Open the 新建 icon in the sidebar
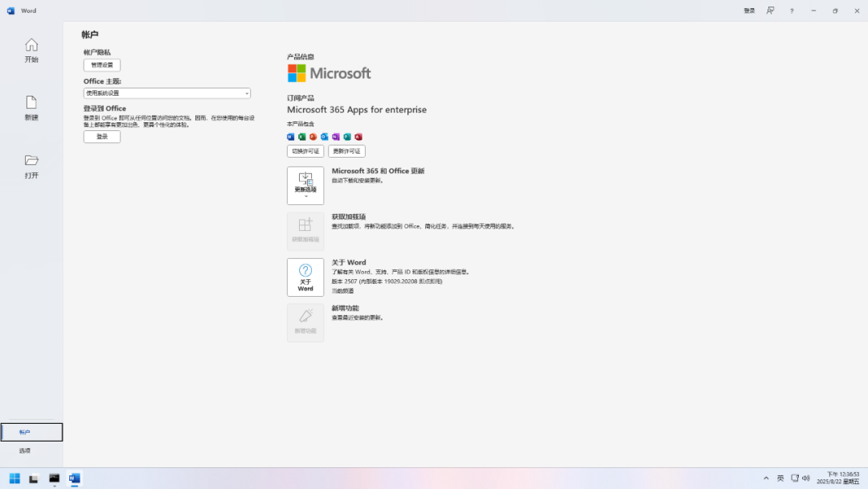 (x=31, y=109)
